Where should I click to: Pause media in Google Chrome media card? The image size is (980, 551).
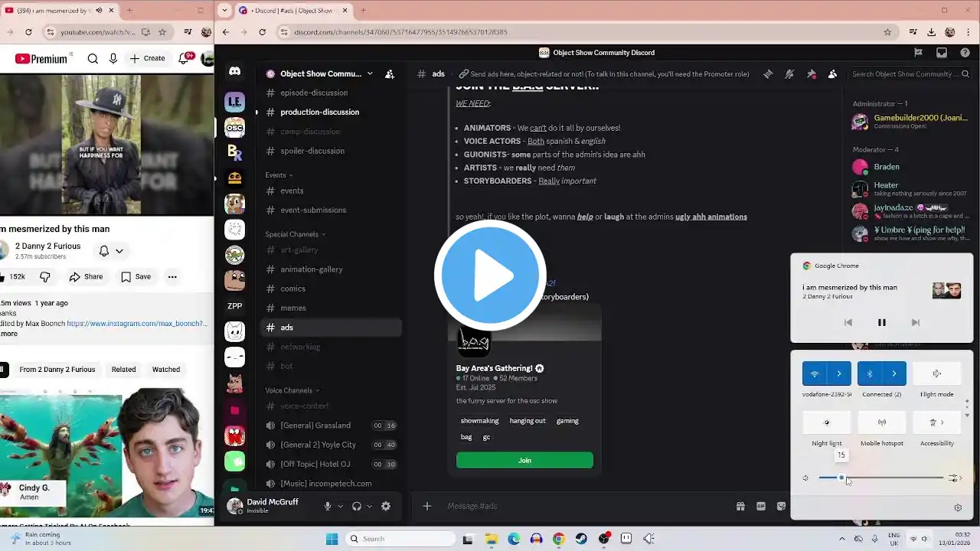point(881,323)
